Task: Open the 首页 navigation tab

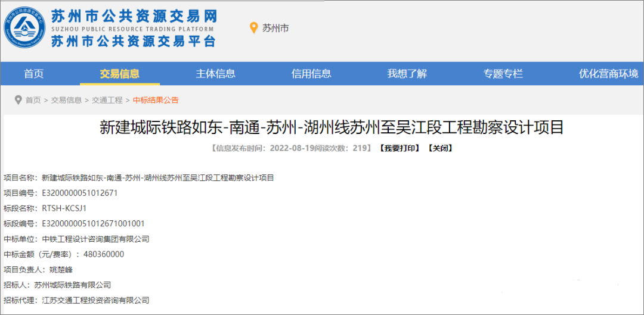Action: coord(33,74)
